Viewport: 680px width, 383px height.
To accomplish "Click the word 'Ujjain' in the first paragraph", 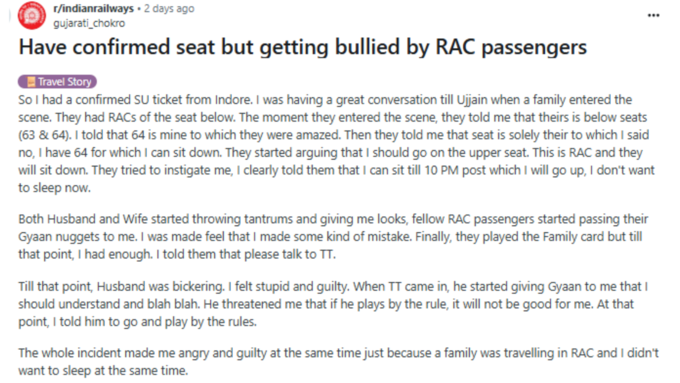I will tap(472, 100).
